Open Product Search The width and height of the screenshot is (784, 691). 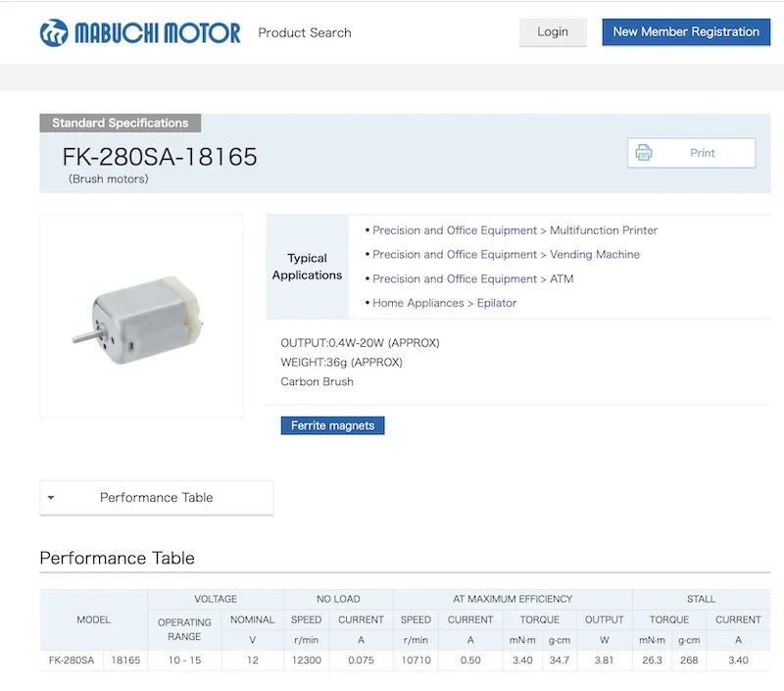(x=305, y=32)
